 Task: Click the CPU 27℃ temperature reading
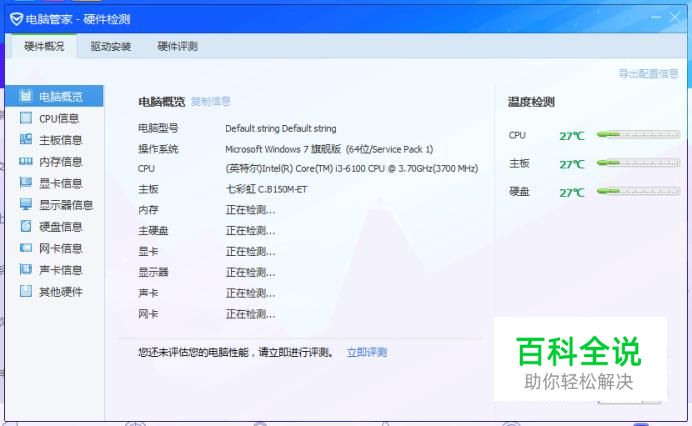pos(572,136)
